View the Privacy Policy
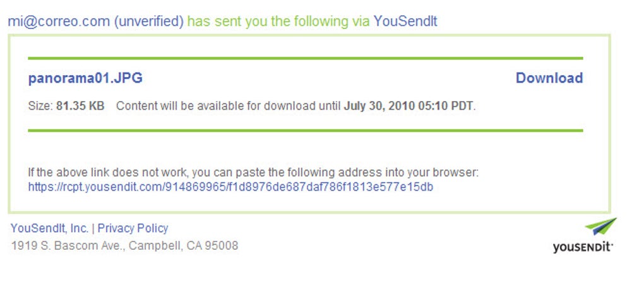The image size is (644, 294). click(x=133, y=228)
